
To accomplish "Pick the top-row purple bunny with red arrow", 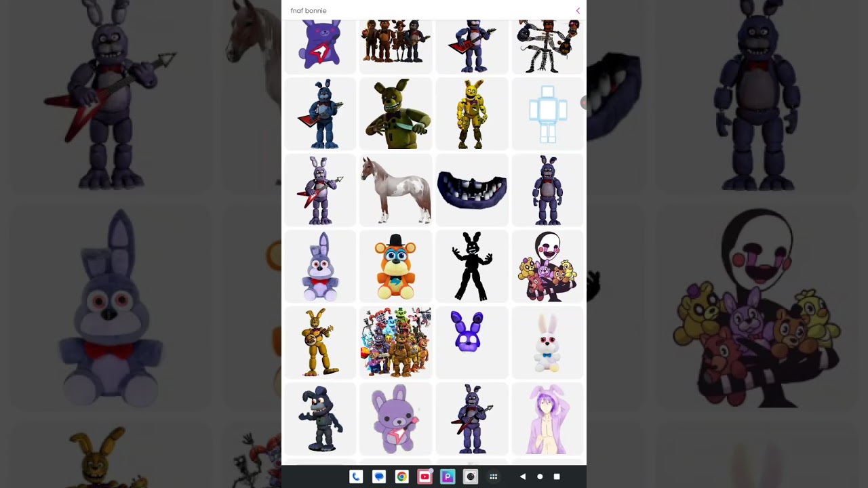I will (320, 45).
